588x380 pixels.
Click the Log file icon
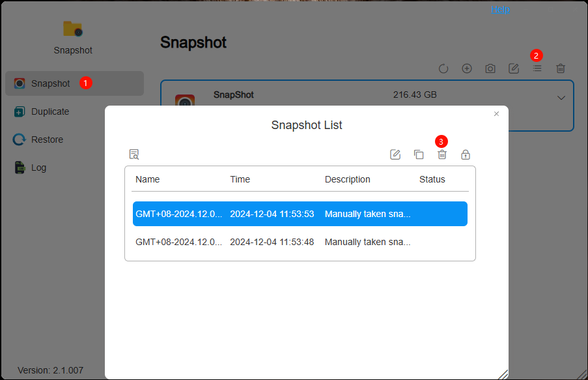(20, 168)
